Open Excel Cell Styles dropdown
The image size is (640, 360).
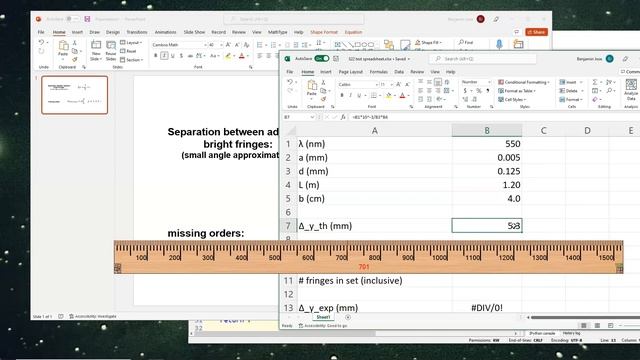tap(512, 99)
